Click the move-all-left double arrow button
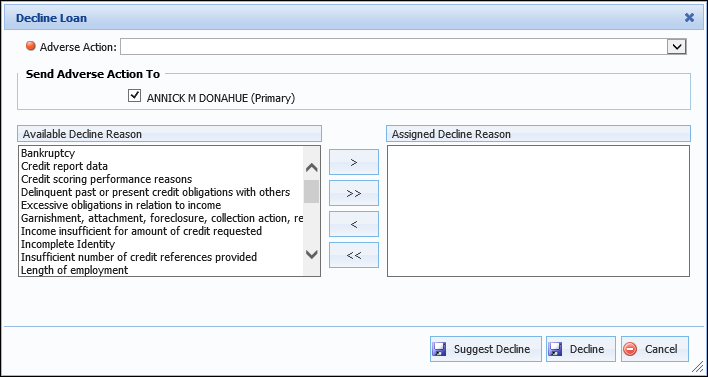This screenshot has width=708, height=377. tap(354, 255)
